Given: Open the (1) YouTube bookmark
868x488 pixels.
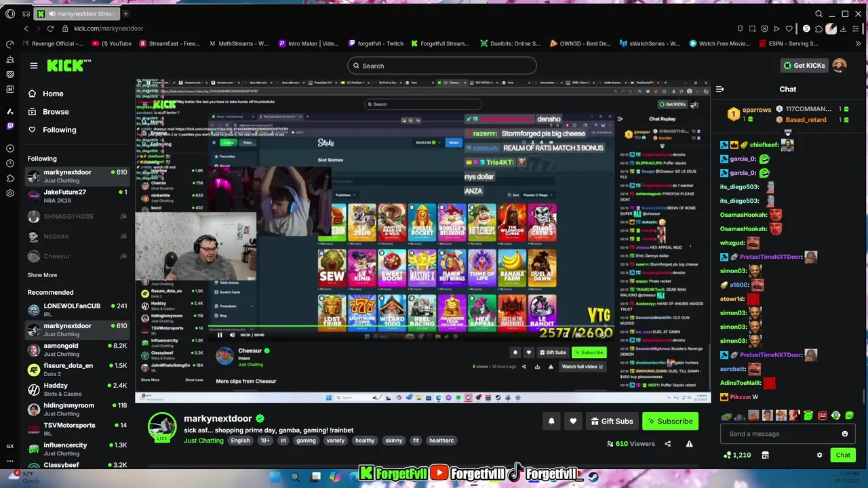Looking at the screenshot, I should click(111, 43).
